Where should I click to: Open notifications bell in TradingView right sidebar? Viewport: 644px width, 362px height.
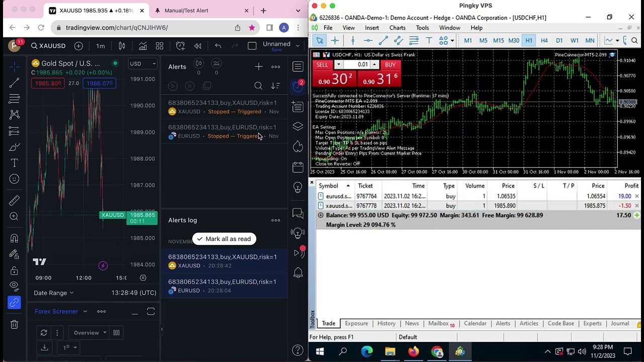(298, 273)
